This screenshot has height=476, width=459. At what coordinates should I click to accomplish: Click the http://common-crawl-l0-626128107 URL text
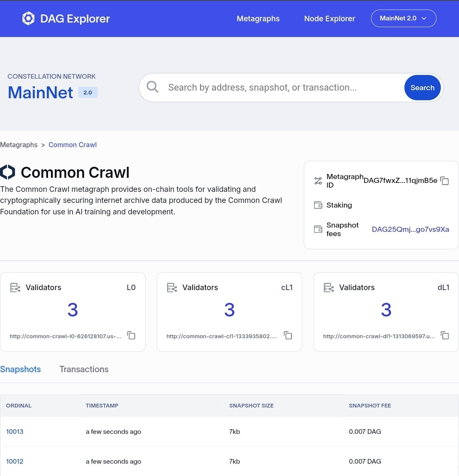(65, 336)
